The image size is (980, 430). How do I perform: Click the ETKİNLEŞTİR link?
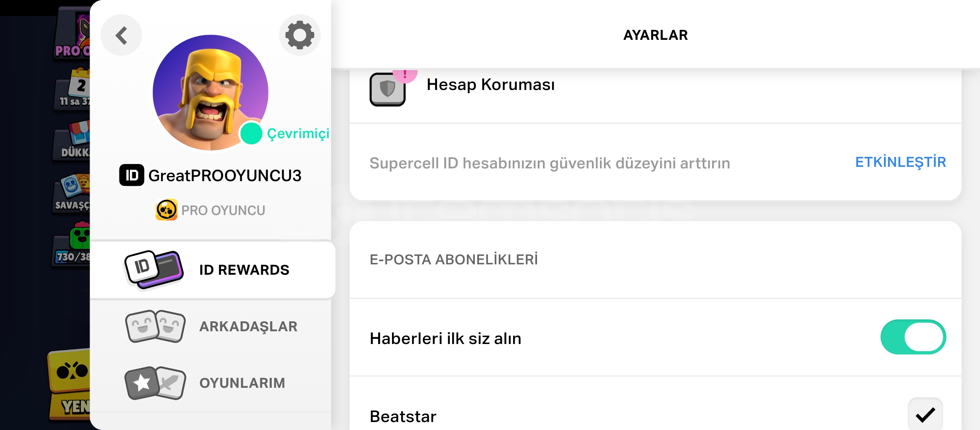tap(900, 162)
